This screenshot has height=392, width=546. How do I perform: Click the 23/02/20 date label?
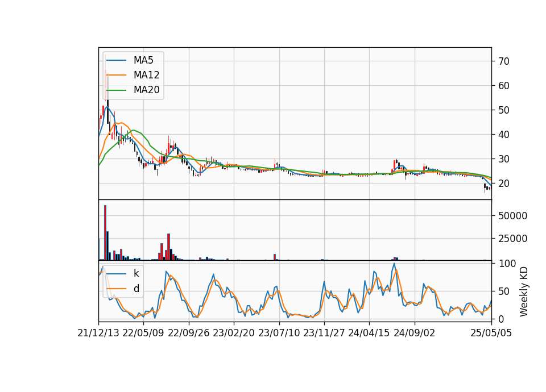click(234, 333)
